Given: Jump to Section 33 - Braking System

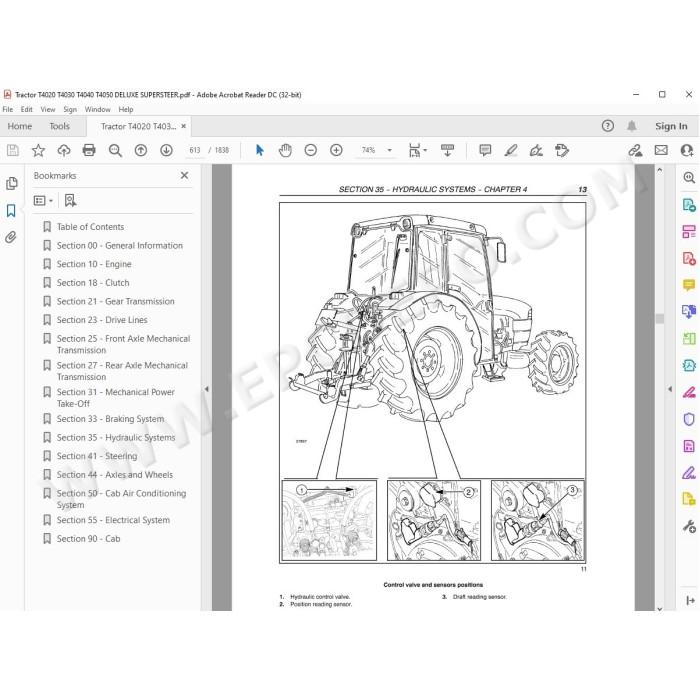Looking at the screenshot, I should 110,419.
